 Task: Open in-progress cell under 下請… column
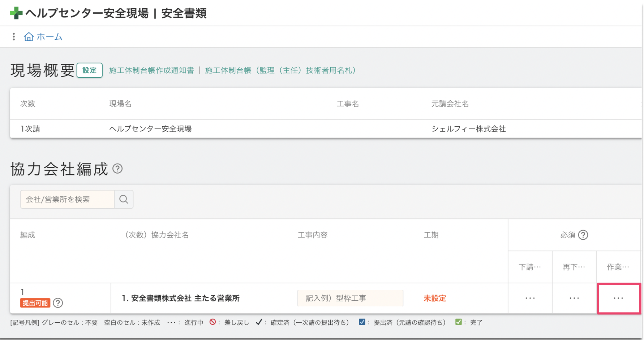(x=530, y=298)
